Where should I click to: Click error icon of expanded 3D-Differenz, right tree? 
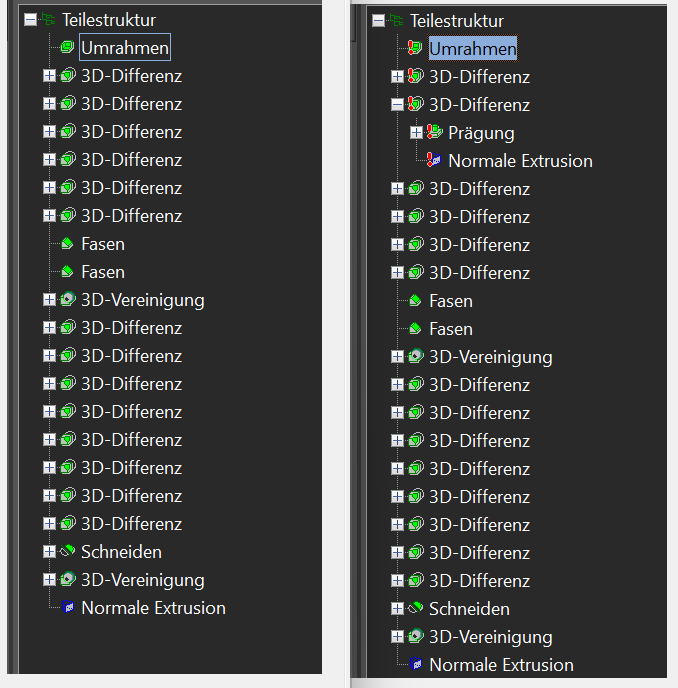[x=415, y=104]
